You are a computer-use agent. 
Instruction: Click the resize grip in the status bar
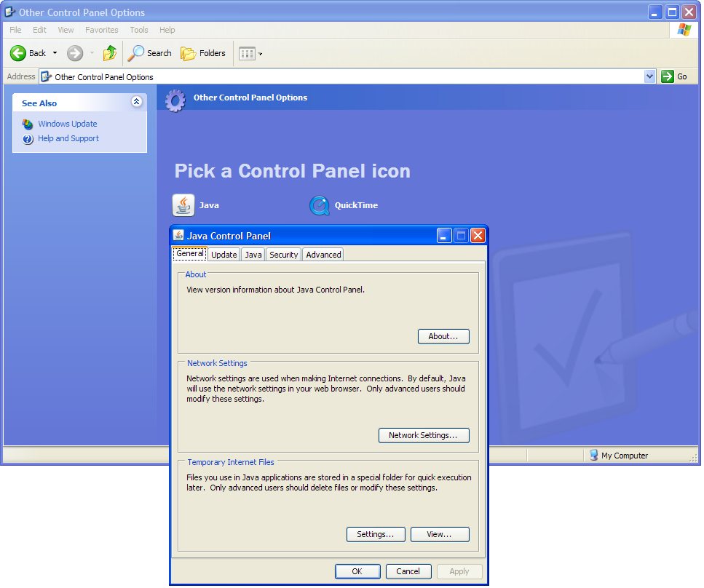tap(694, 458)
